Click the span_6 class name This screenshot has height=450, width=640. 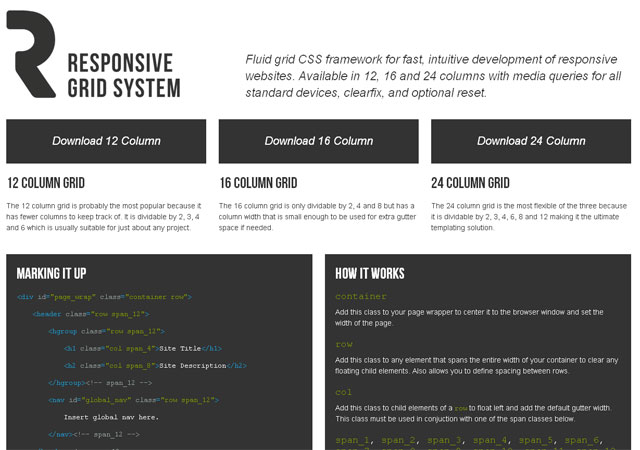point(582,440)
